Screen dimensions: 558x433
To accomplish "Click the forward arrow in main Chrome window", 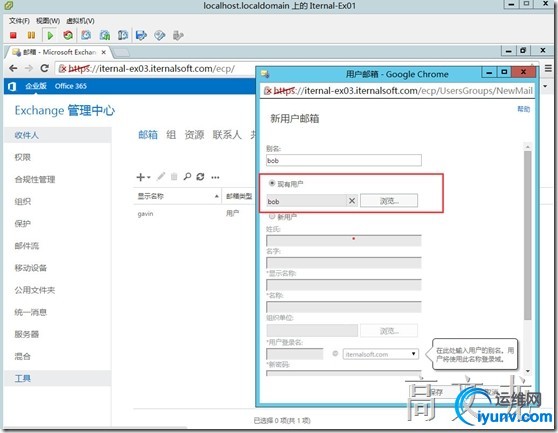I will (29, 68).
